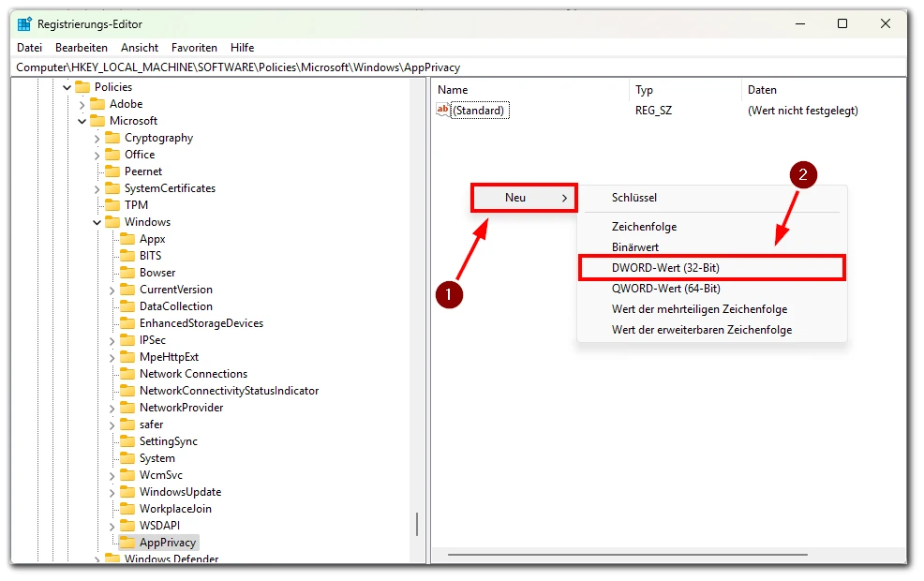
Task: Click the Appx folder icon
Action: pyautogui.click(x=127, y=239)
